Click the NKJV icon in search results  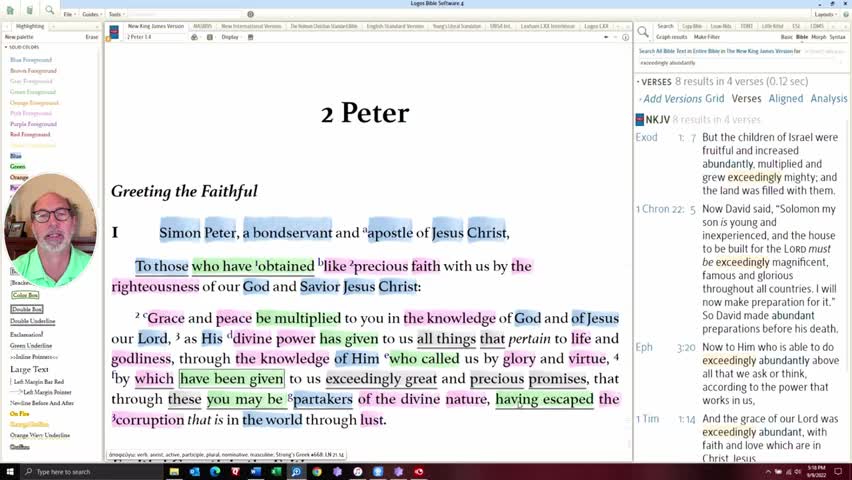[x=640, y=120]
